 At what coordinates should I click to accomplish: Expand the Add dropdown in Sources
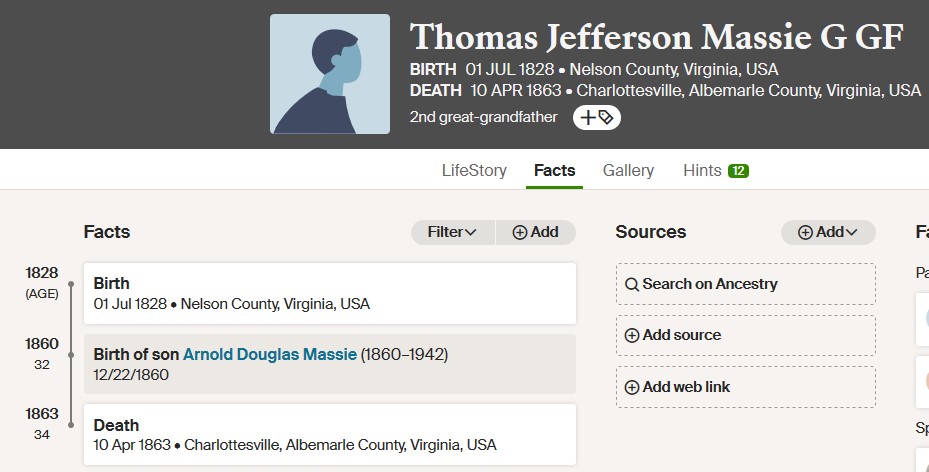pos(828,232)
